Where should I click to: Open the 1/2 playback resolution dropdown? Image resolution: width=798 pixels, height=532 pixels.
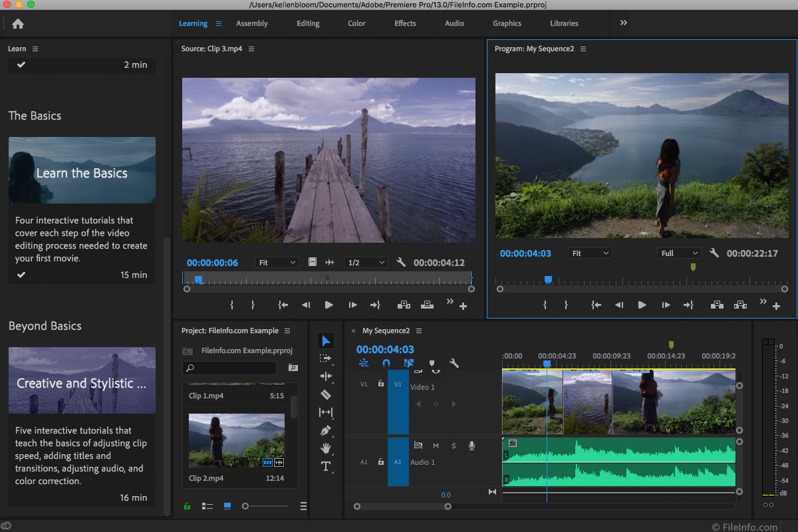(366, 262)
